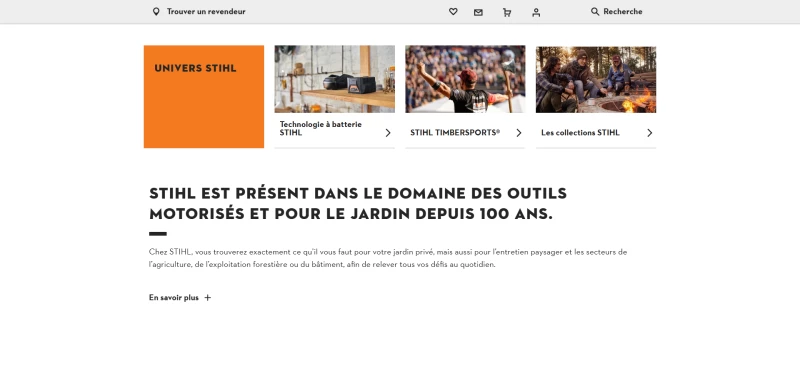Click the orange UNIVERS STIHL tile
The image size is (800, 366).
(x=204, y=96)
